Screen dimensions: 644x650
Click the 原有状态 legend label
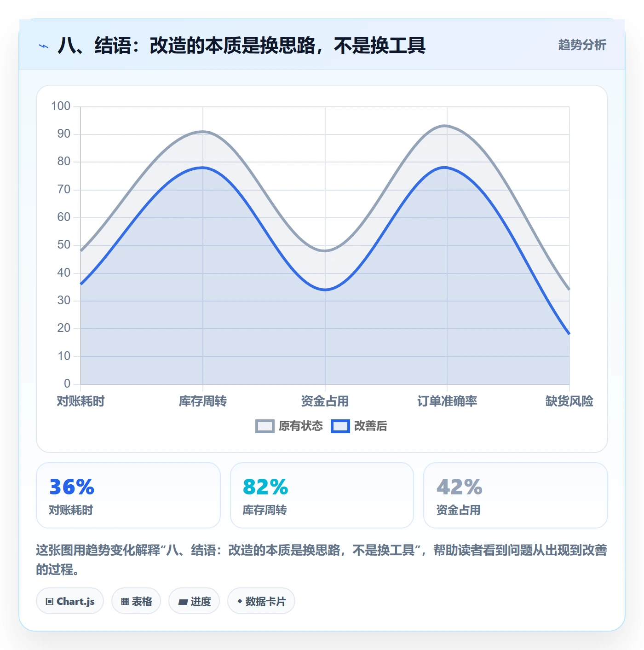tap(301, 426)
